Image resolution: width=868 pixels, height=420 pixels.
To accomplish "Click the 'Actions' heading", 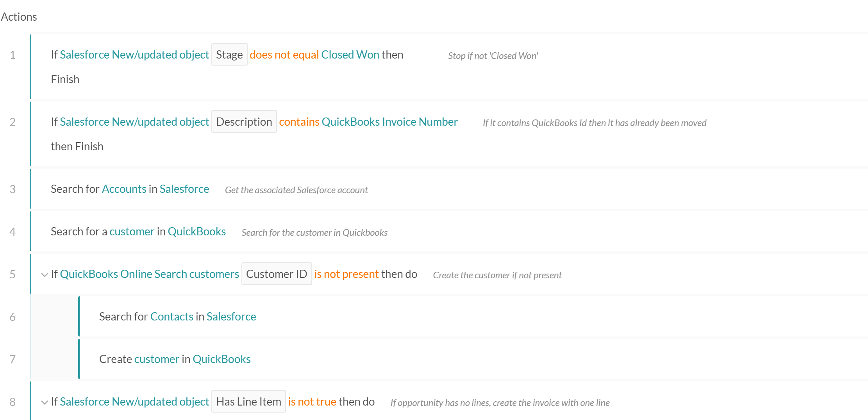I will click(19, 17).
